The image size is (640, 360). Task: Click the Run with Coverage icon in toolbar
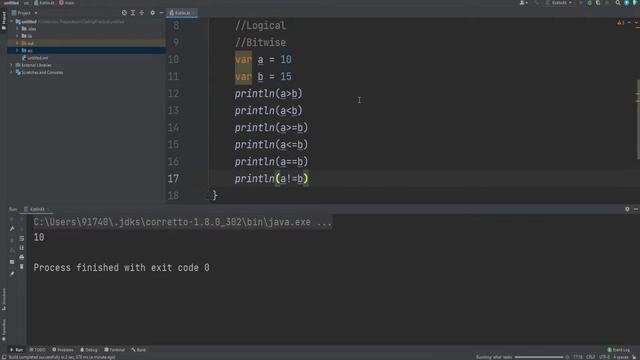pos(598,3)
